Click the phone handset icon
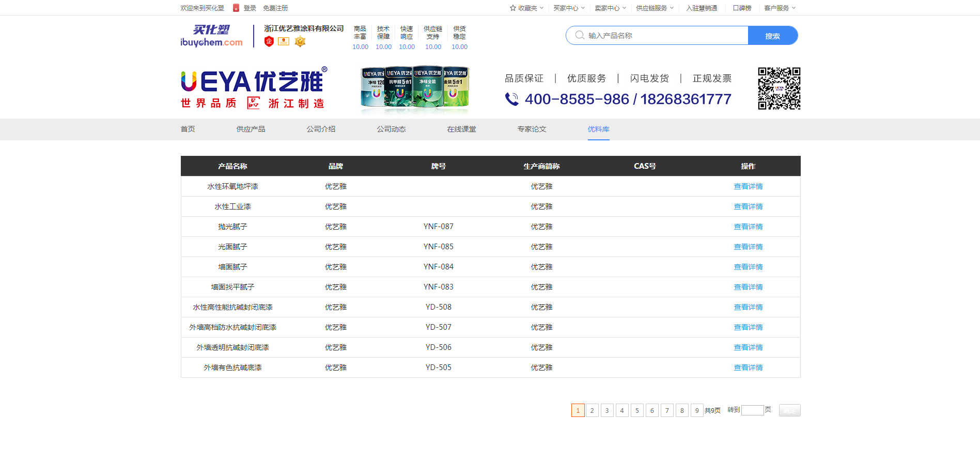Image resolution: width=980 pixels, height=465 pixels. tap(512, 99)
